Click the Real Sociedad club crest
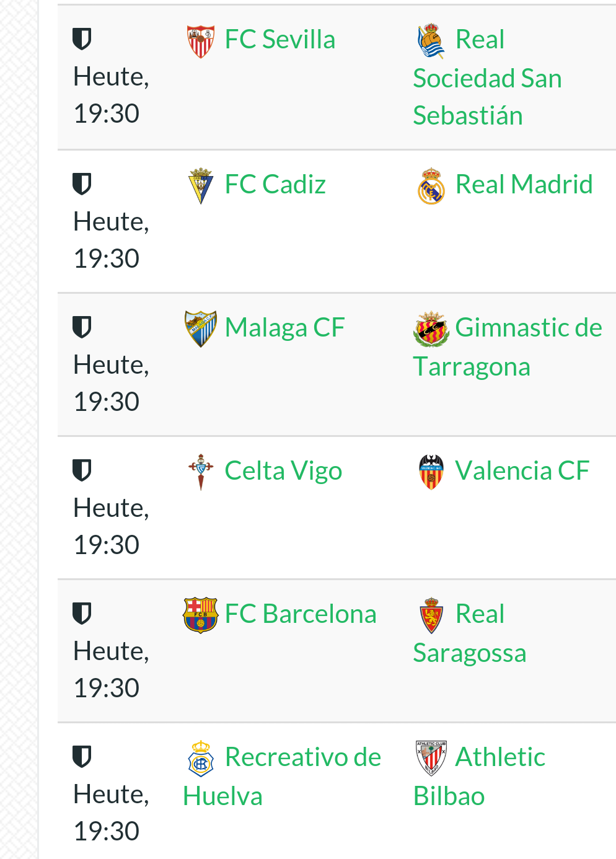 tap(431, 42)
